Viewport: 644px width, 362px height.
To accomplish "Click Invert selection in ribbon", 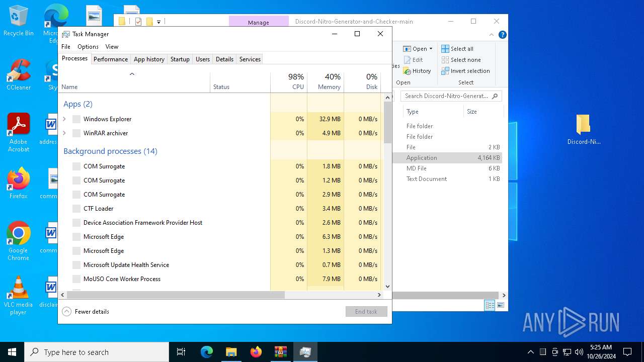I will point(465,71).
